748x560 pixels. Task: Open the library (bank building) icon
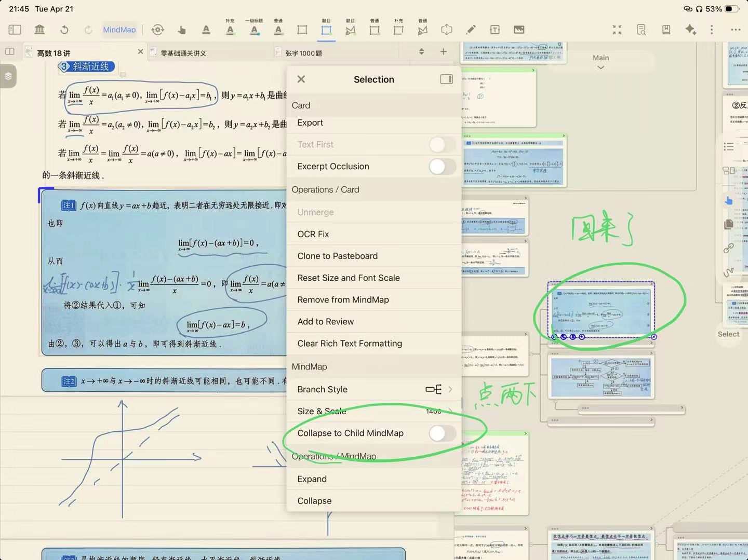(x=39, y=30)
